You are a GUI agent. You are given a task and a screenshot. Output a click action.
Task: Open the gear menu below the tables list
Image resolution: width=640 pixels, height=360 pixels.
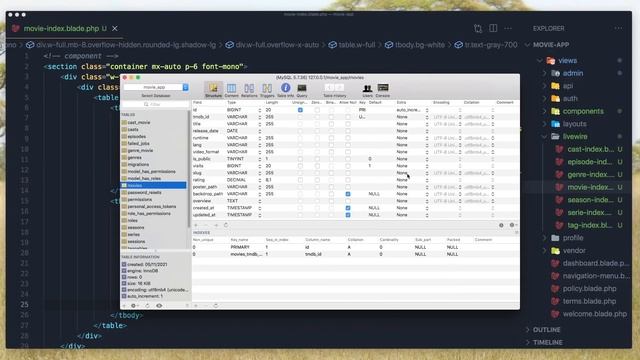point(134,305)
